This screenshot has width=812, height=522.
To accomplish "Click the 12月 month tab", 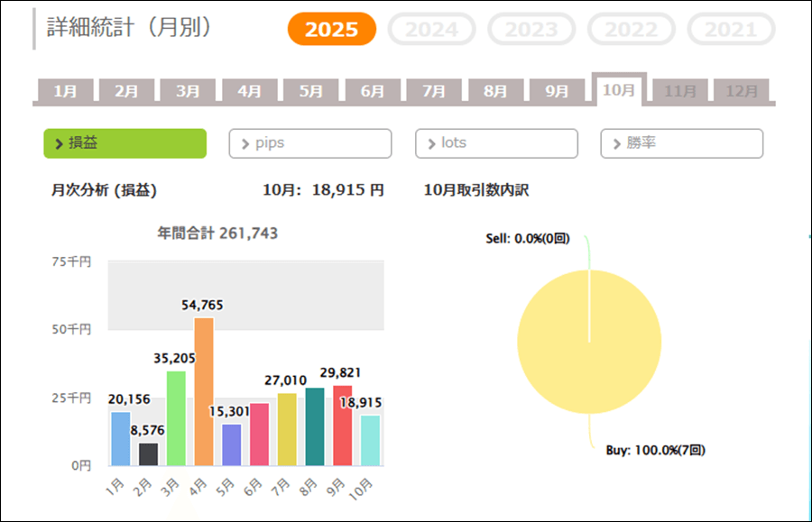I will (742, 91).
